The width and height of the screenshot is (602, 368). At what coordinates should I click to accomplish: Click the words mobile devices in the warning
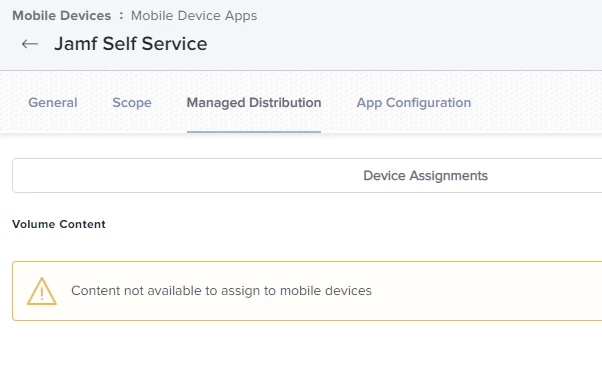coord(326,291)
